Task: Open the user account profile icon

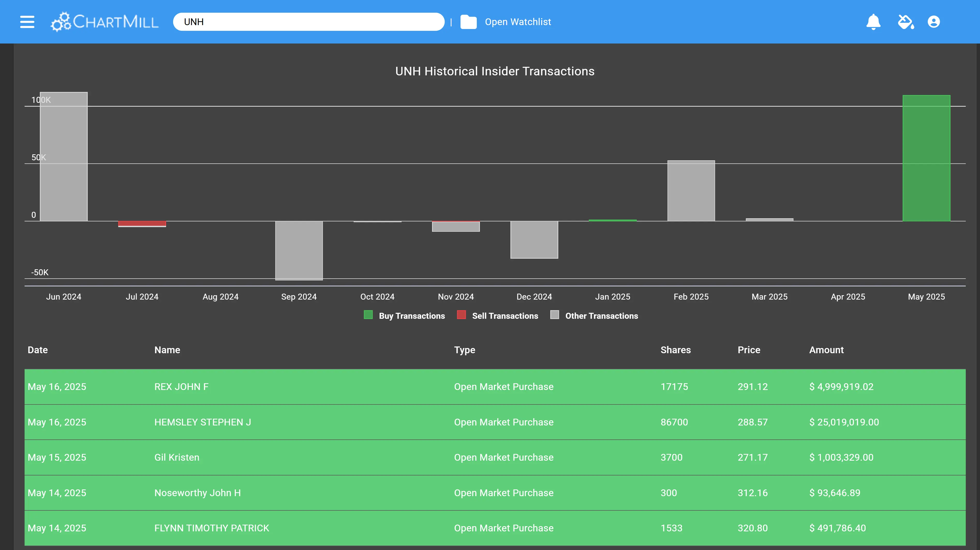Action: pyautogui.click(x=934, y=22)
